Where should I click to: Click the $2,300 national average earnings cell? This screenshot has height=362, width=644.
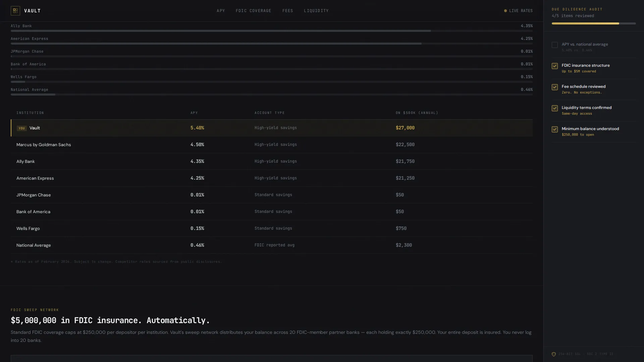click(x=404, y=245)
